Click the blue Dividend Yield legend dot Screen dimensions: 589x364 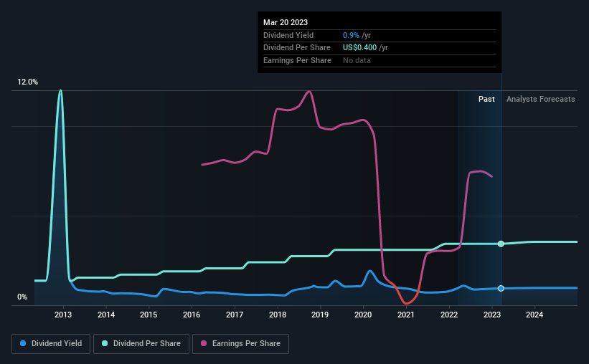(23, 343)
